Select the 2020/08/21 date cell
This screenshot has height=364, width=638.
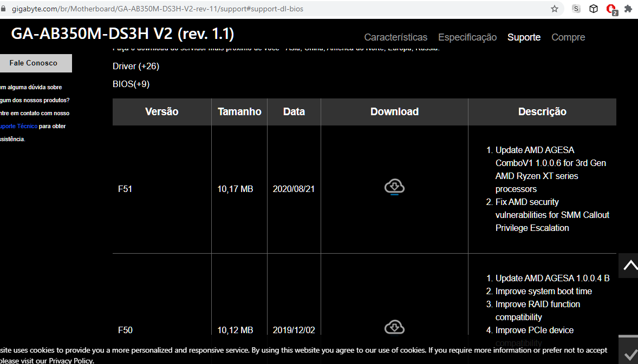(x=294, y=189)
